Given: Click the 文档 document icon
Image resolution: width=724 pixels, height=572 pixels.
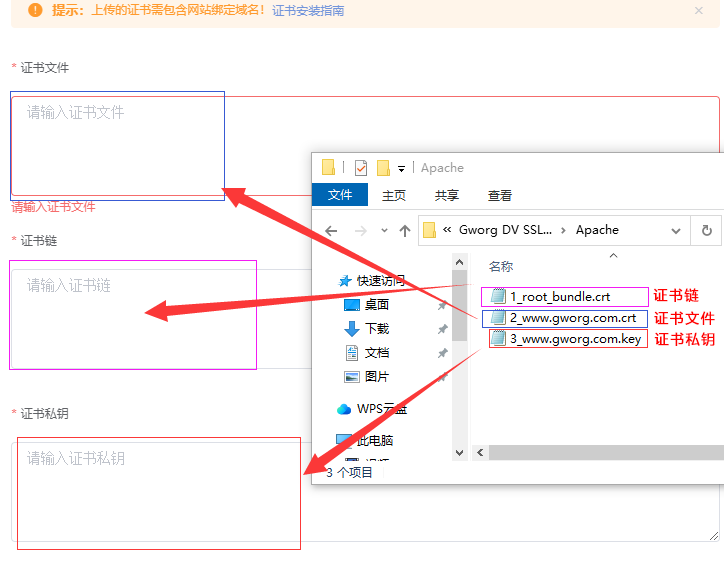Looking at the screenshot, I should (352, 353).
